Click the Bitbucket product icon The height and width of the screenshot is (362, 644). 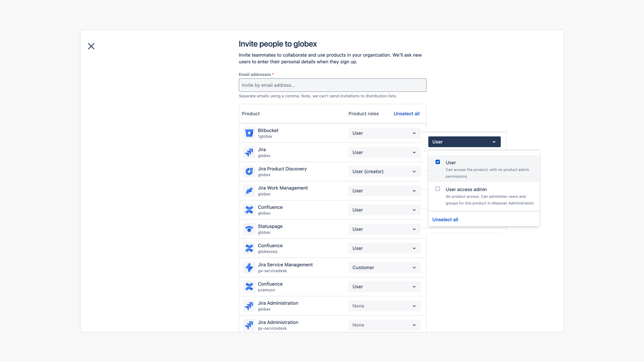click(249, 133)
